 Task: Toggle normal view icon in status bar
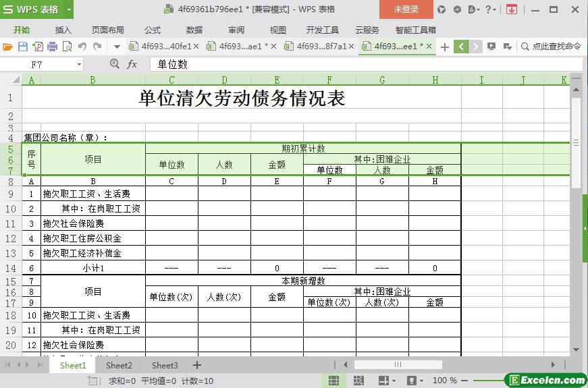[333, 381]
